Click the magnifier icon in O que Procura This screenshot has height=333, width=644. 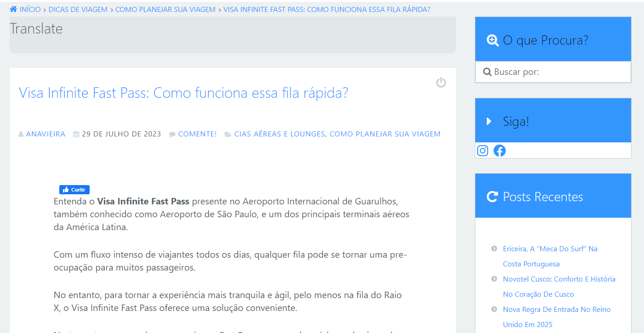point(492,40)
